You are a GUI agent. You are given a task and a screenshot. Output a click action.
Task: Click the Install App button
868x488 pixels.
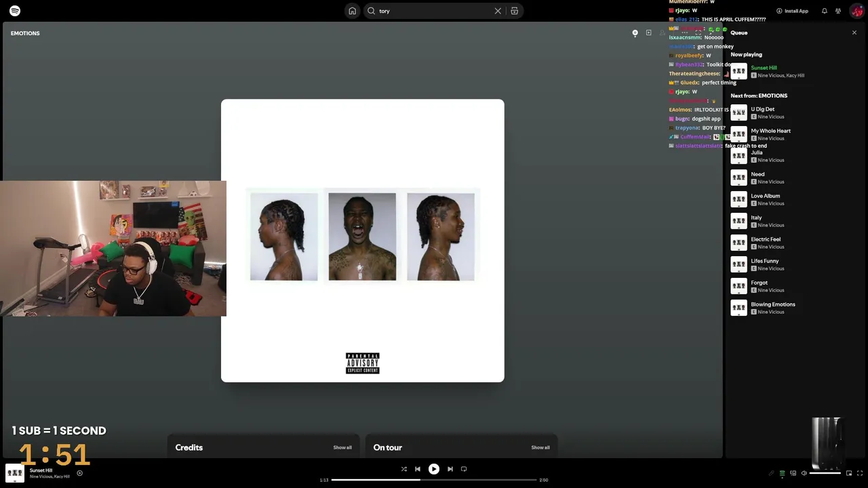pyautogui.click(x=792, y=11)
